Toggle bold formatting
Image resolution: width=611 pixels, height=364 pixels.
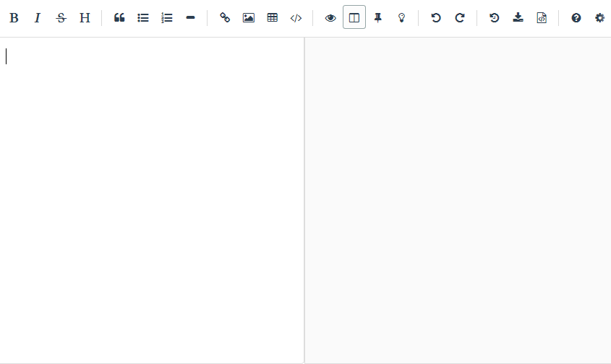(x=14, y=18)
